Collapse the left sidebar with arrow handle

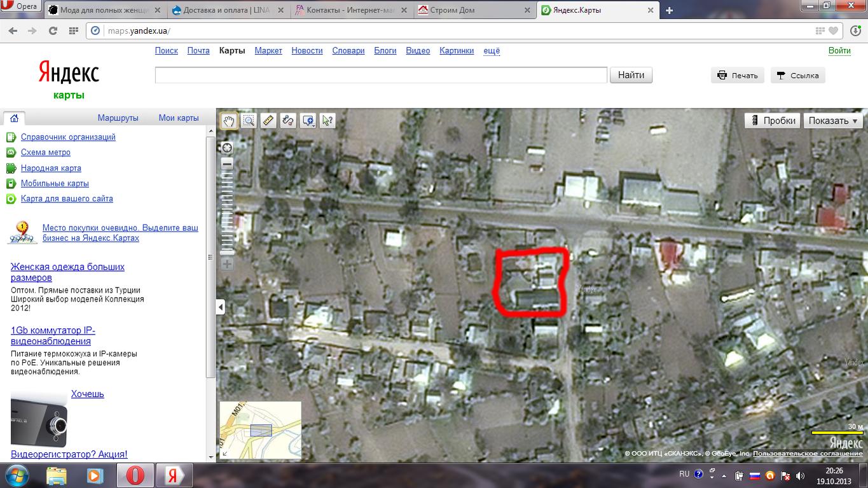click(220, 307)
